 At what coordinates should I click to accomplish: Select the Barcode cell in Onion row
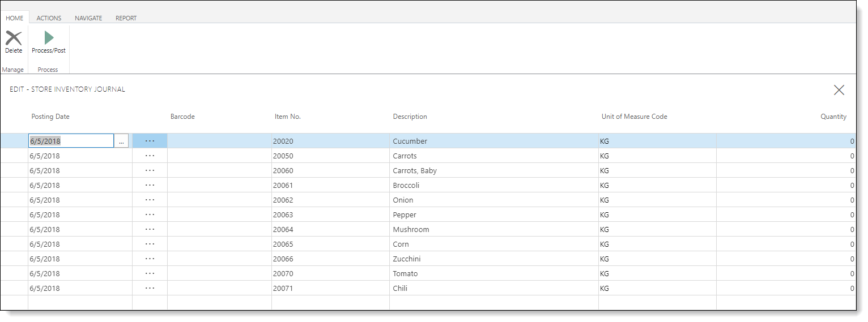tap(219, 200)
